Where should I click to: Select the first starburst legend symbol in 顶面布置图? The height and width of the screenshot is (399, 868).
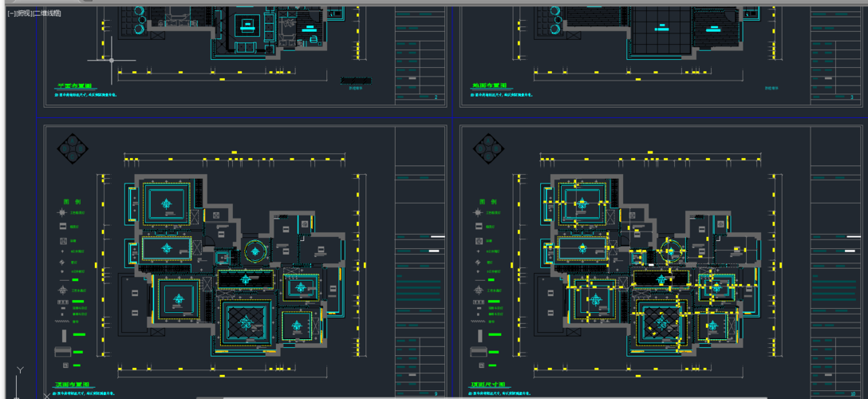tap(62, 213)
